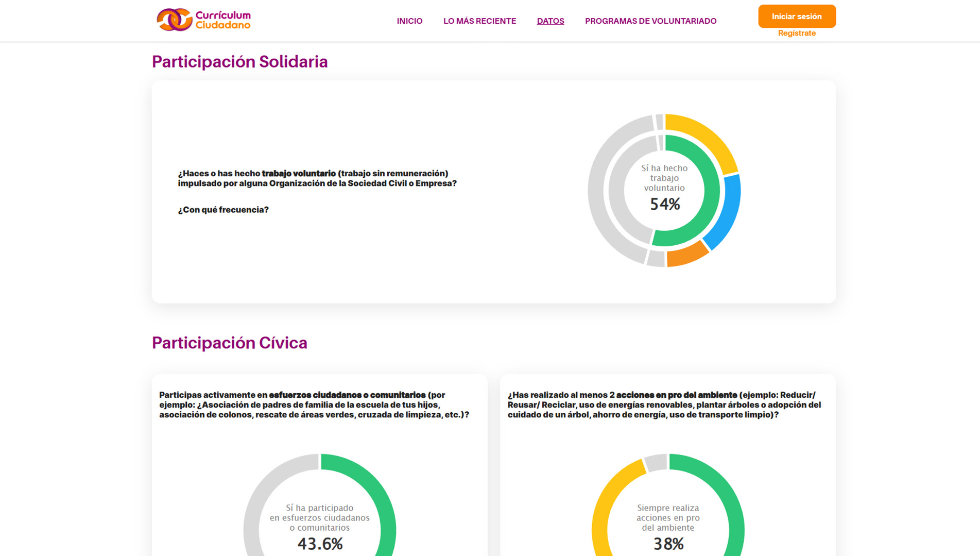Select the DATOS navigation link
The image size is (980, 556).
tap(550, 21)
